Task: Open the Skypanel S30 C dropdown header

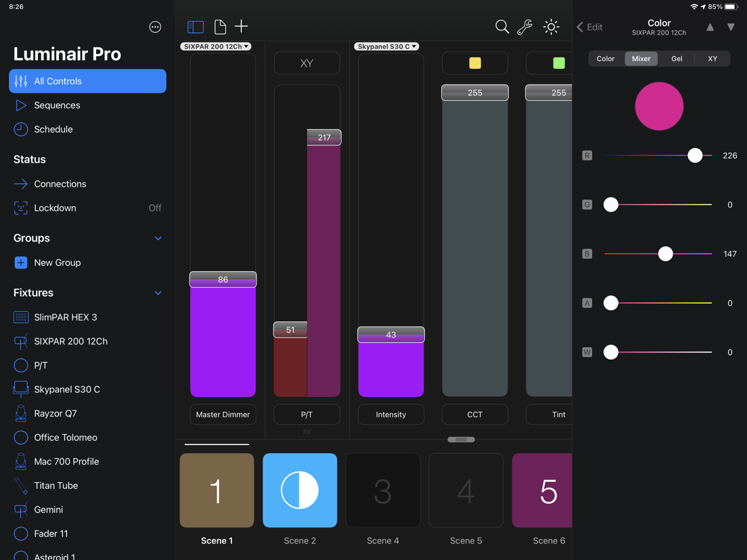Action: click(x=386, y=46)
